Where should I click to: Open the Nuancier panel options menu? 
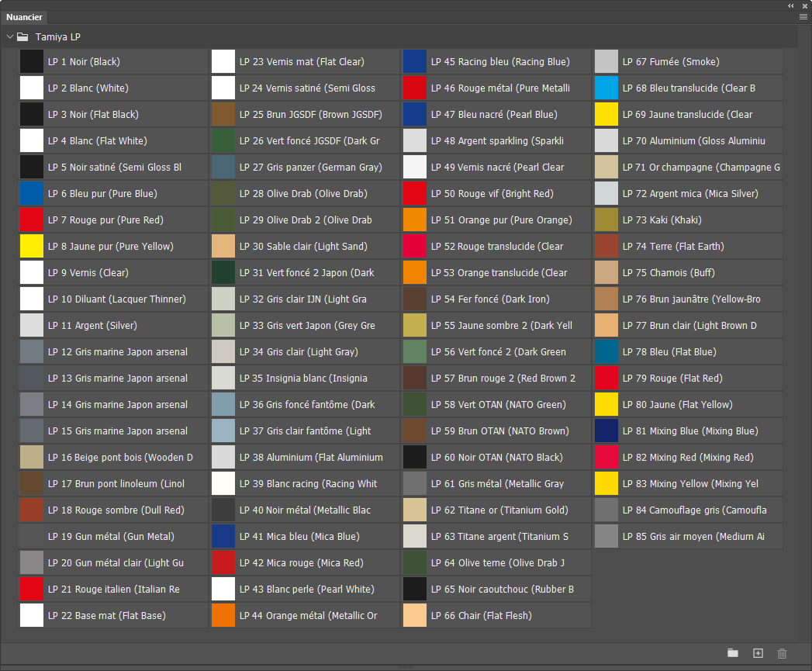803,16
